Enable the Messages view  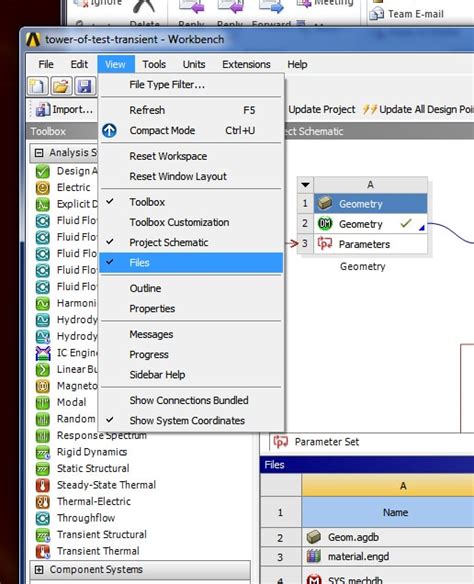191,334
